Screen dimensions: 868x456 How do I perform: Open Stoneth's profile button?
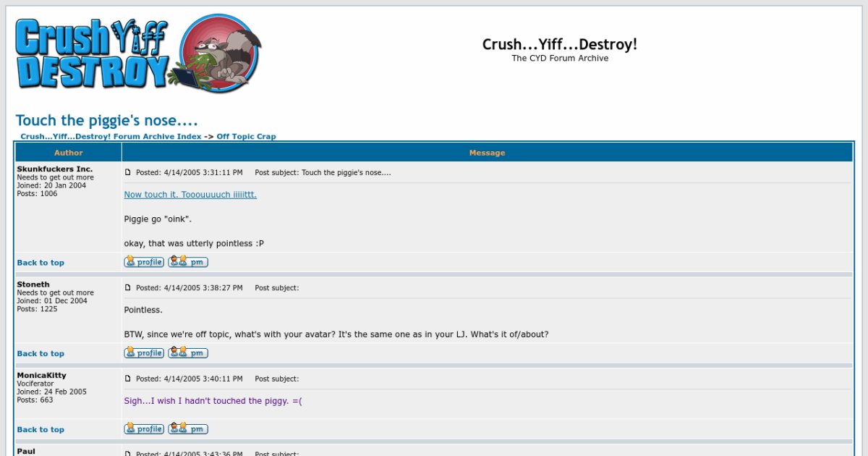click(x=144, y=353)
